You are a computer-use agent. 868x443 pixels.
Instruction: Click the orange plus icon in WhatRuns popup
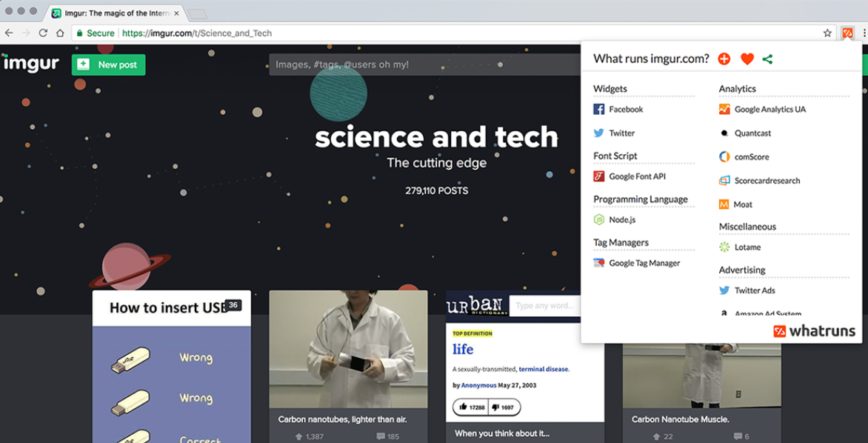(x=724, y=59)
